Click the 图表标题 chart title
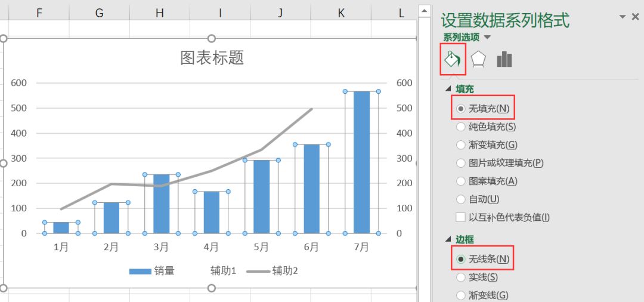The height and width of the screenshot is (302, 644). (x=212, y=58)
